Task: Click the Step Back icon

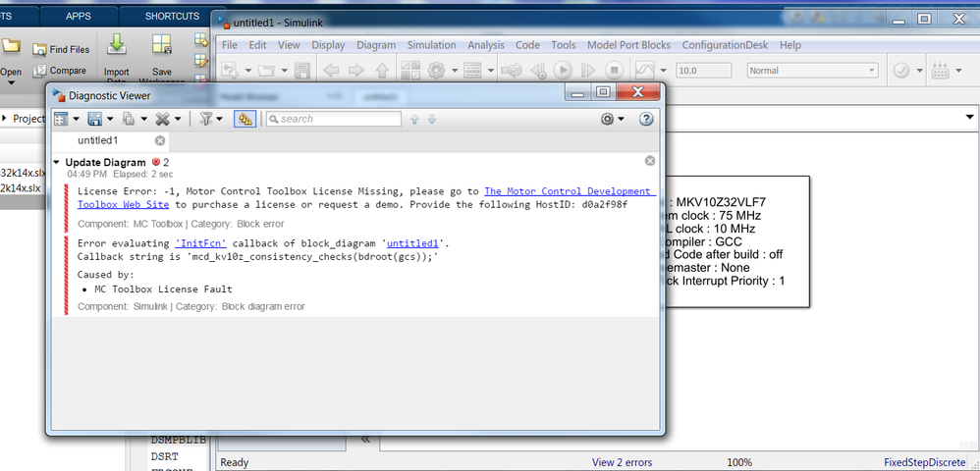Action: point(539,71)
